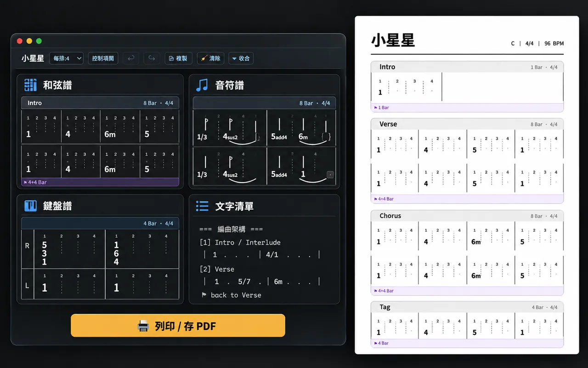Click the 4 Bar flag marker under preview Tag

382,343
